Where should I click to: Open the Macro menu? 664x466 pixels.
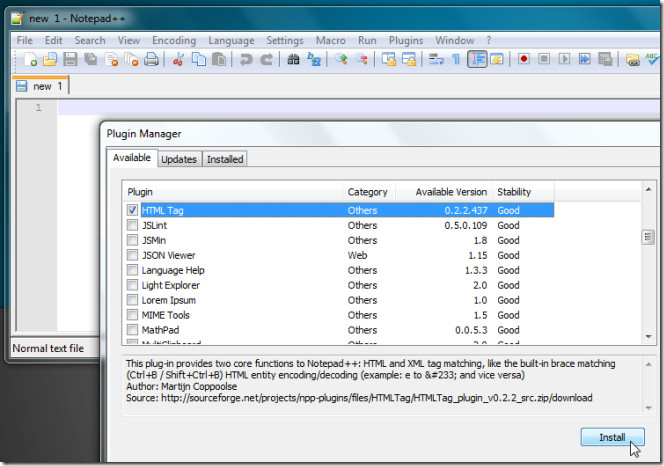[x=331, y=40]
